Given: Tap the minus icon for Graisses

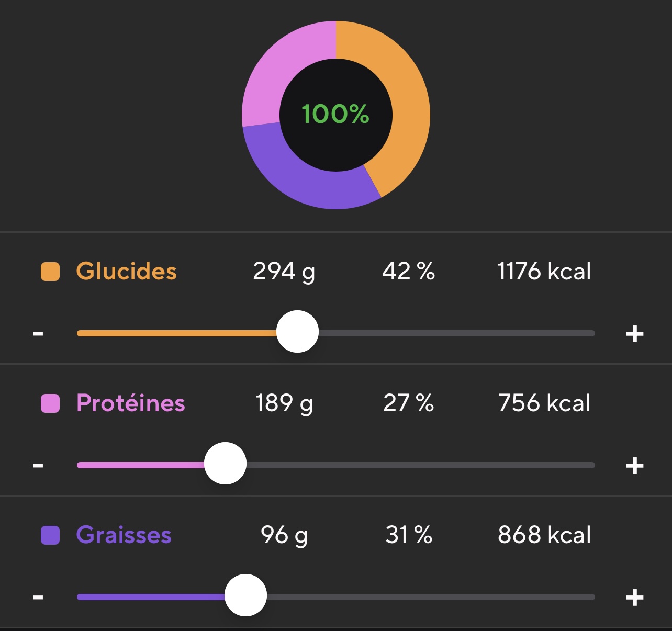Looking at the screenshot, I should tap(38, 597).
